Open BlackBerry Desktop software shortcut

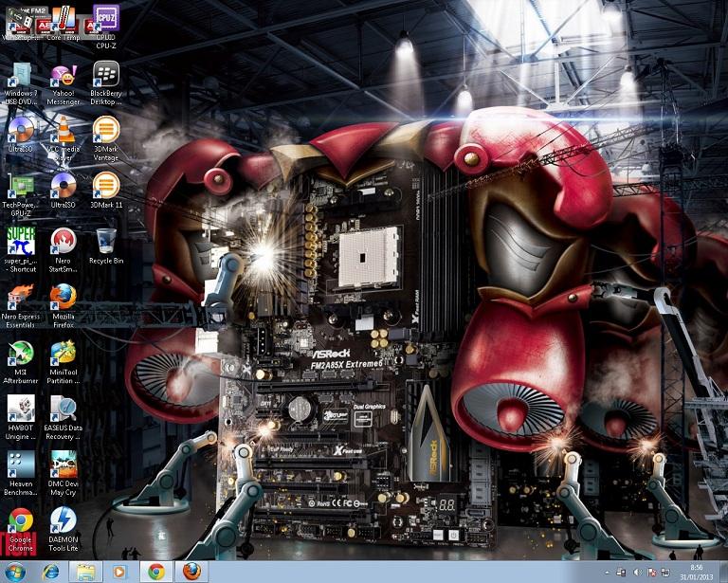click(106, 83)
